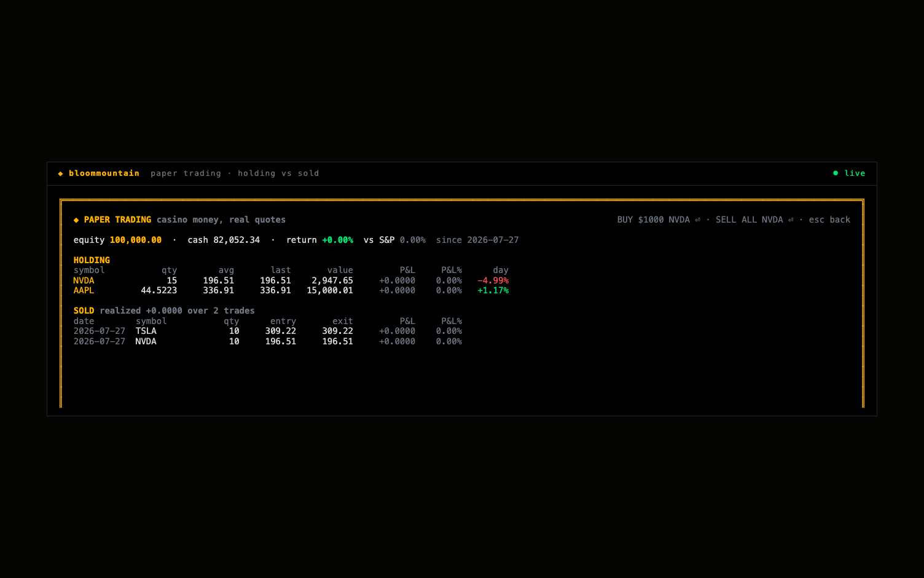Image resolution: width=924 pixels, height=578 pixels.
Task: Click return value +0.00%
Action: pos(338,240)
